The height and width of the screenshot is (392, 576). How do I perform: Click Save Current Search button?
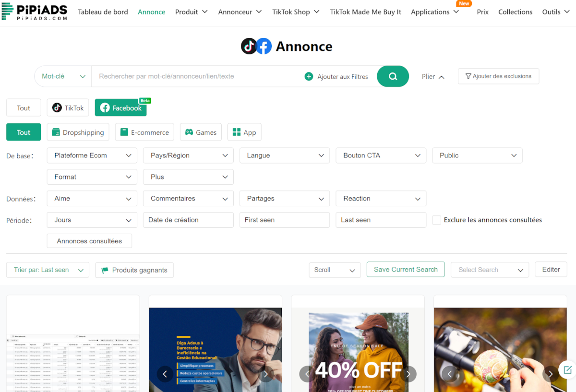tap(406, 270)
